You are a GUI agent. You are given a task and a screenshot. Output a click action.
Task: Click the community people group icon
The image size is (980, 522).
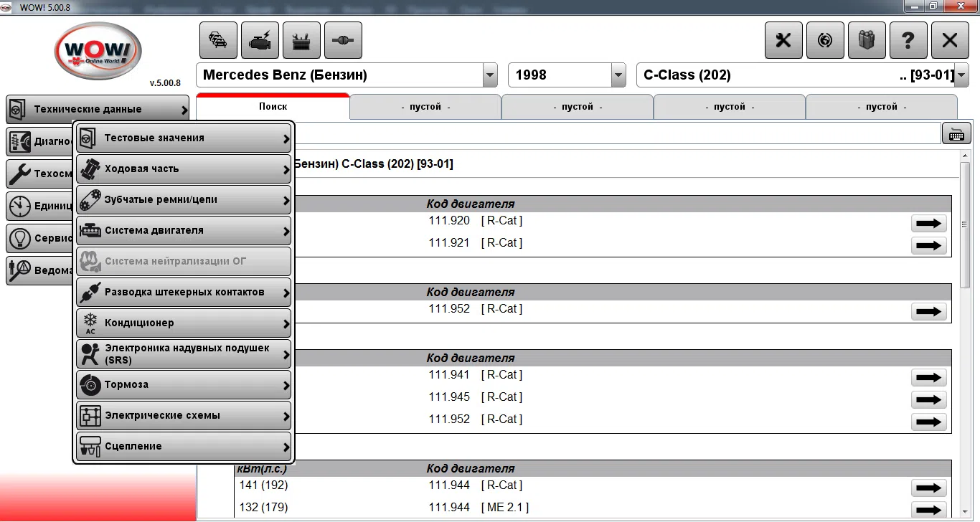tap(867, 39)
